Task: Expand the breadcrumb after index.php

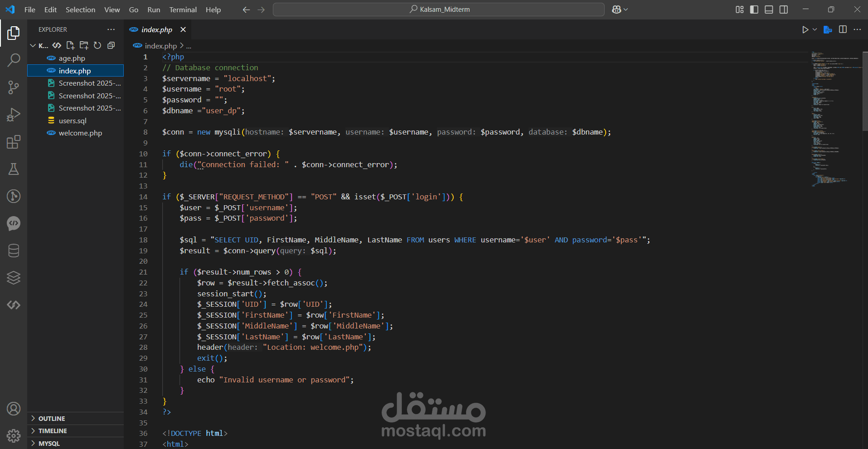Action: pos(189,46)
